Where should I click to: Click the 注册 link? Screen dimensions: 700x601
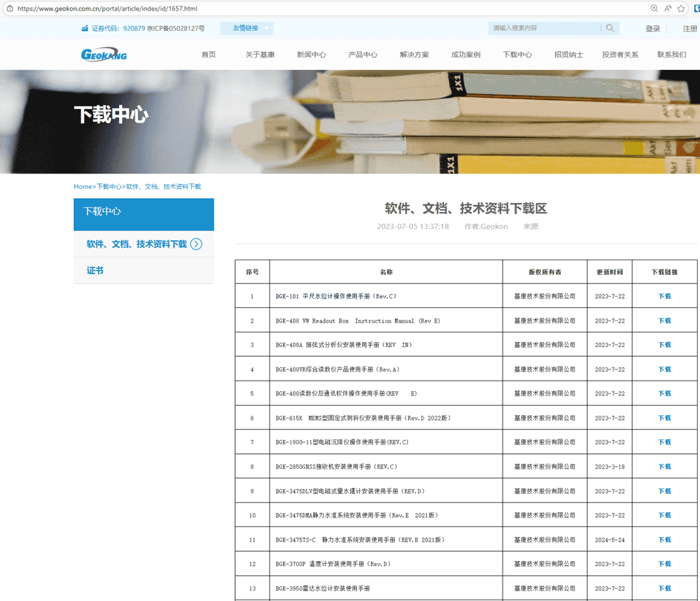click(689, 29)
